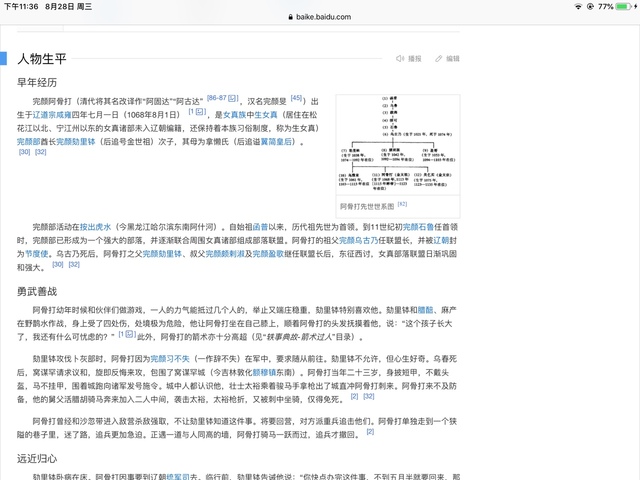
Task: Tap the Wi-Fi status icon
Action: pyautogui.click(x=578, y=6)
